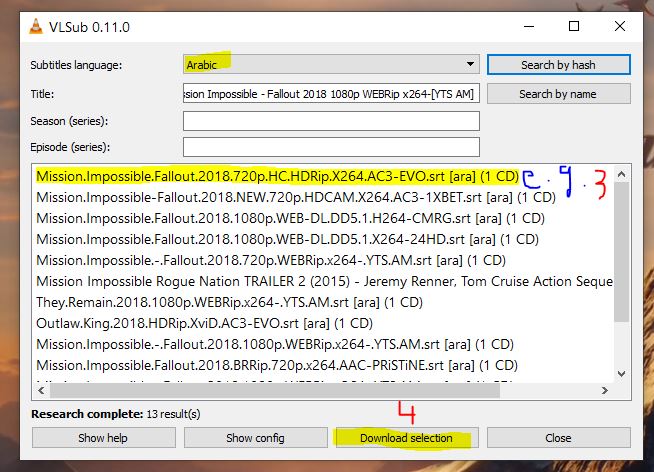
Task: Focus the Title input field
Action: pos(331,94)
